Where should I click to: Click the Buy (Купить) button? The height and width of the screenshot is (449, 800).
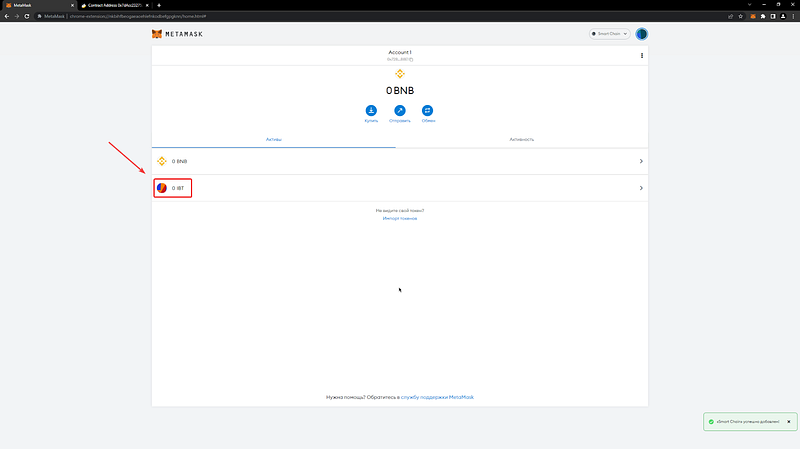tap(371, 113)
